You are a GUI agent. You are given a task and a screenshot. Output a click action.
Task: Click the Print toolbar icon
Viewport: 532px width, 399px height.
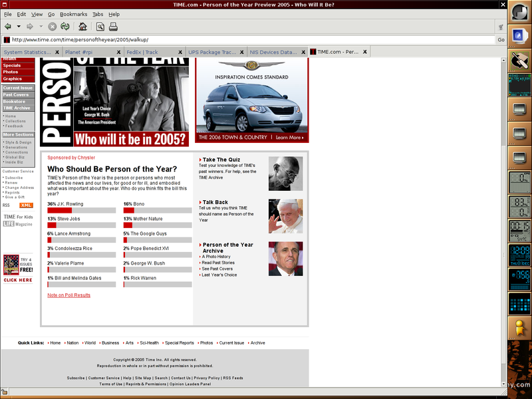click(x=113, y=27)
